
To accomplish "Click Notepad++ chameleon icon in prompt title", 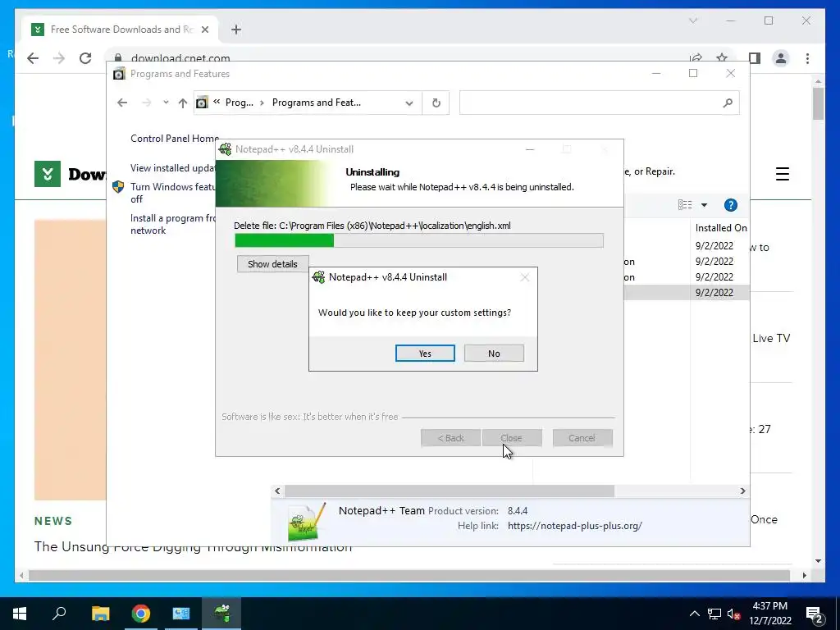I will tap(319, 277).
